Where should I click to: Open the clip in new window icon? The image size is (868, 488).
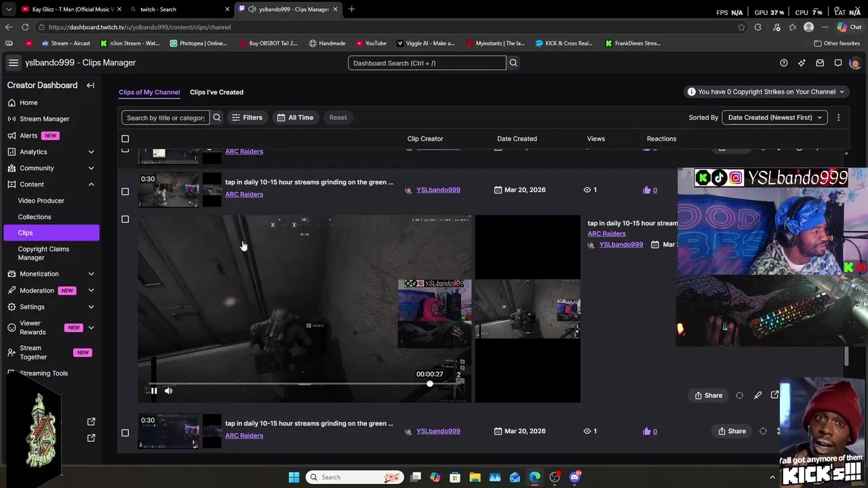[774, 394]
